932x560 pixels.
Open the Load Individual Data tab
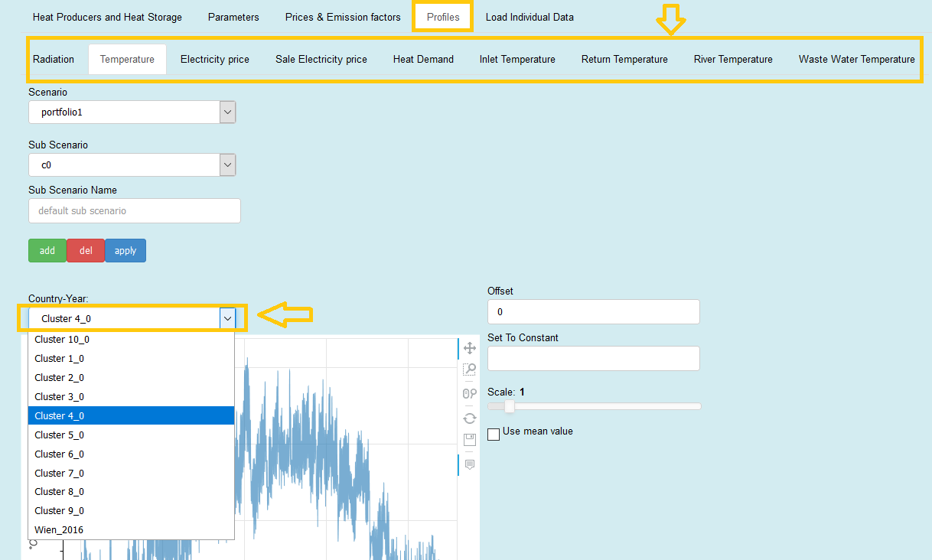click(x=530, y=17)
